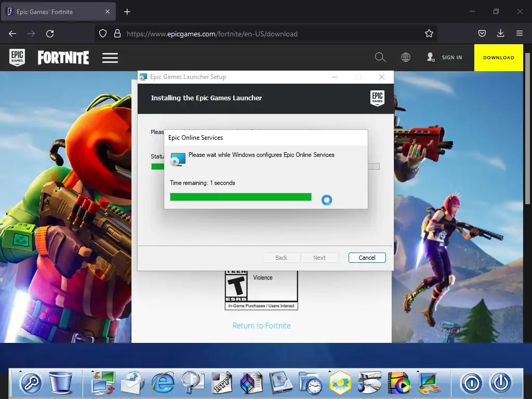
Task: Click the Epic Games logo in site header
Action: 17,57
